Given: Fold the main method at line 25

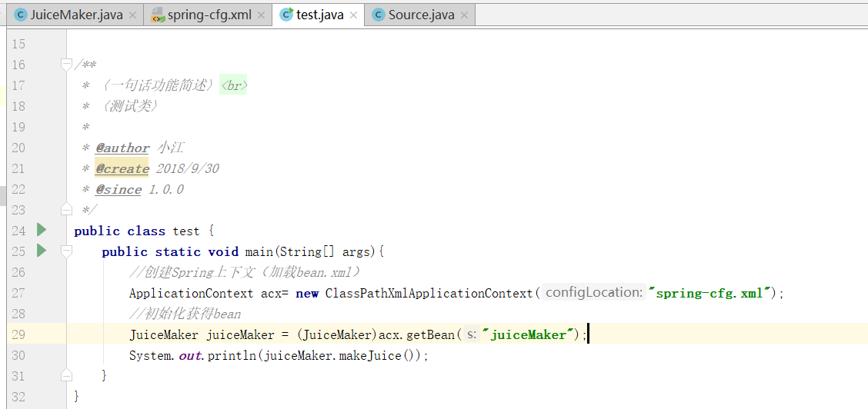Looking at the screenshot, I should tap(66, 251).
